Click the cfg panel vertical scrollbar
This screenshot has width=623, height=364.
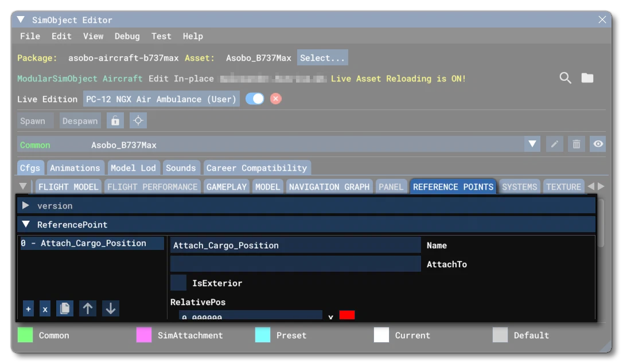pos(601,224)
